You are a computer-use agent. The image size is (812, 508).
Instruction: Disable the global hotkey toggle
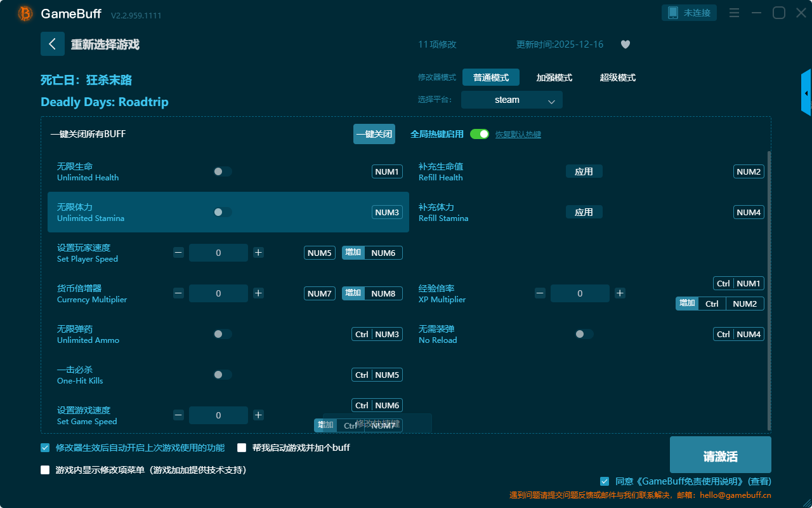click(x=480, y=134)
